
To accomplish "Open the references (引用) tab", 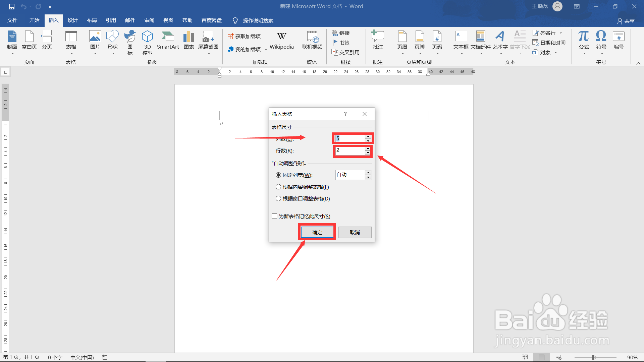I will [x=111, y=20].
